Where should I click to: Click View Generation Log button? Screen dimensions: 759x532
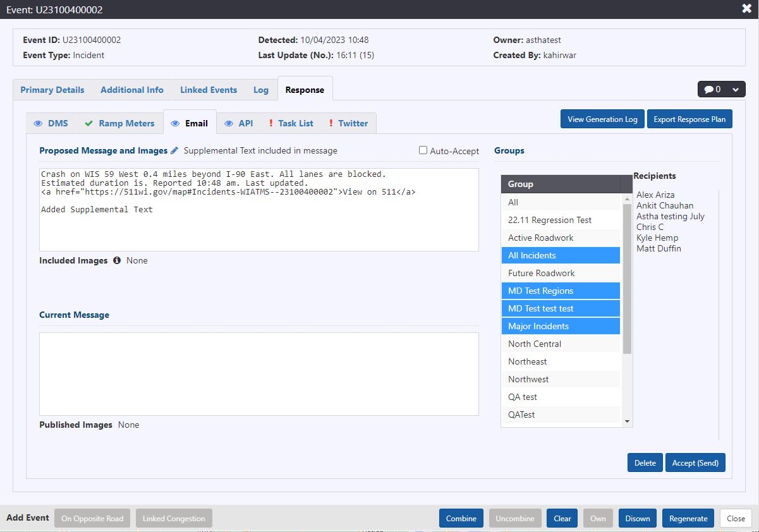pyautogui.click(x=602, y=119)
